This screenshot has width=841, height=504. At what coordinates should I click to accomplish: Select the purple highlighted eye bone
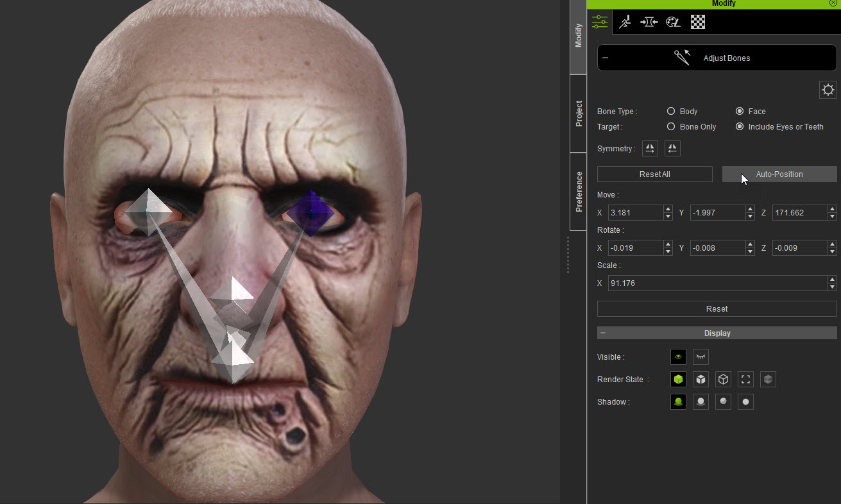pyautogui.click(x=310, y=213)
